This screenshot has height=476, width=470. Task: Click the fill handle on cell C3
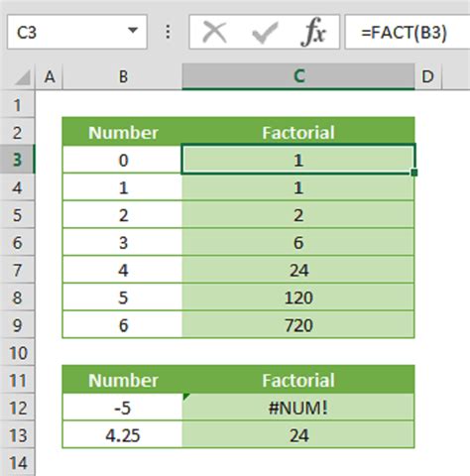[414, 173]
